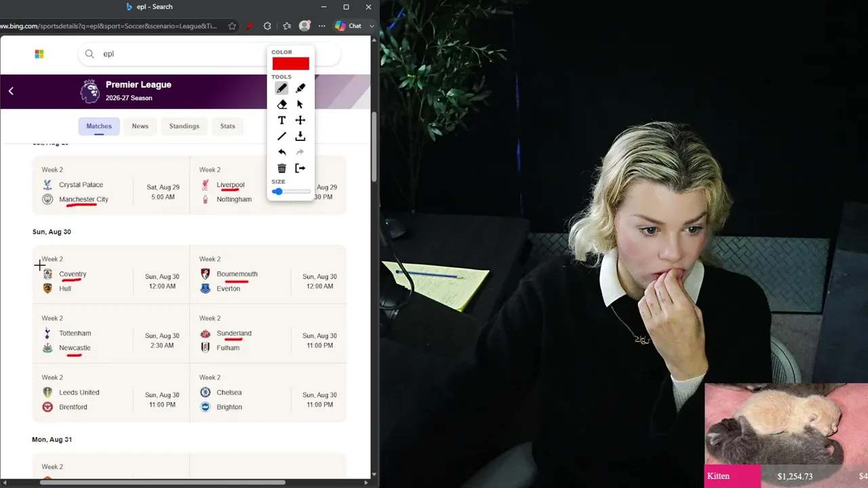This screenshot has height=488, width=868.
Task: Click the Hull team name
Action: (65, 289)
